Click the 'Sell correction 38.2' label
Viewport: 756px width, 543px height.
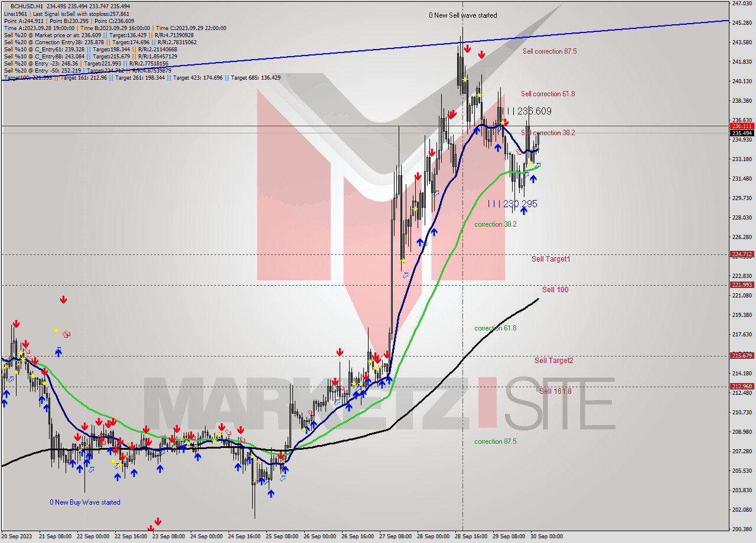(x=548, y=133)
